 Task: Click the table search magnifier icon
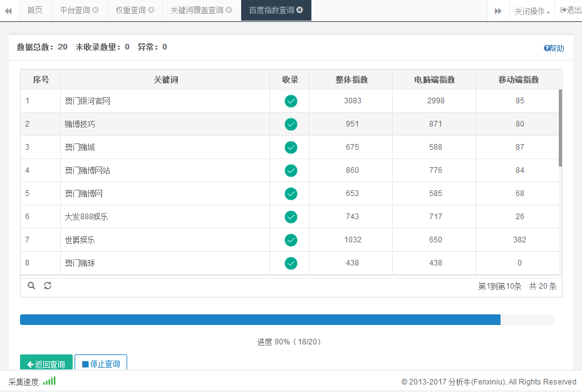point(31,286)
